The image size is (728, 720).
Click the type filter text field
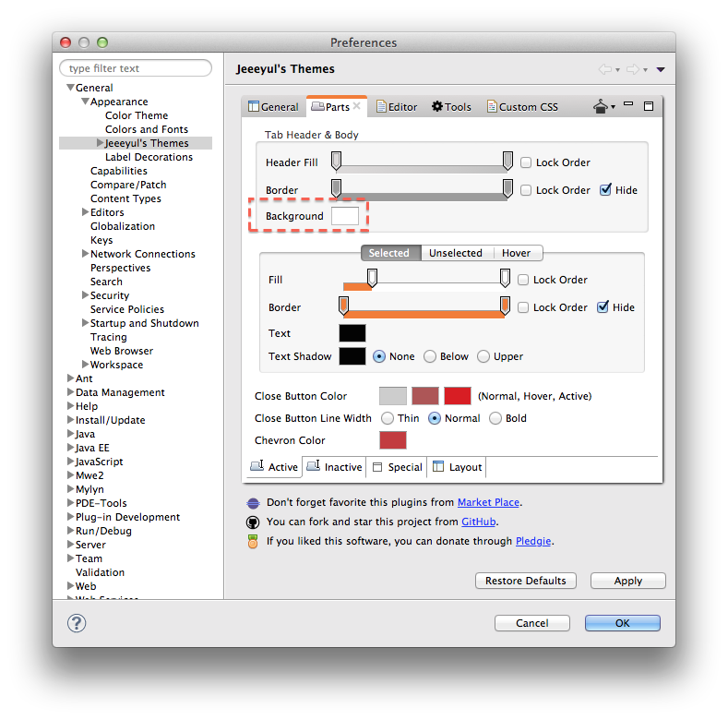[136, 68]
